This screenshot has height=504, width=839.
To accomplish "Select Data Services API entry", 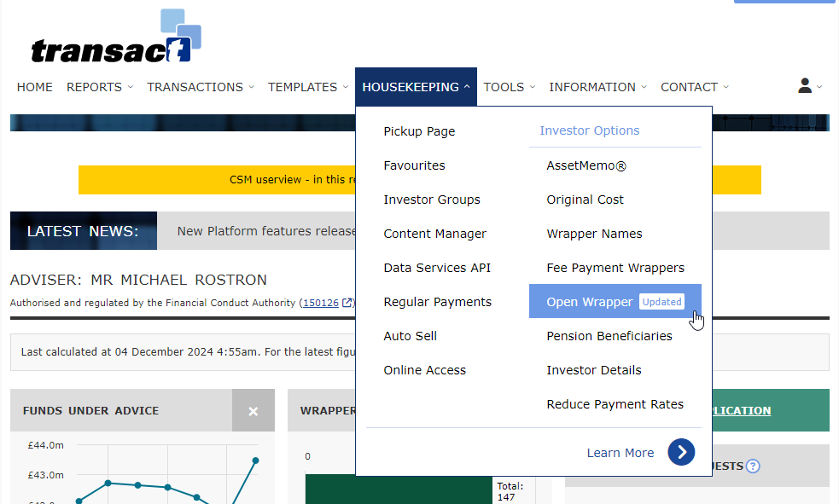I will point(437,268).
